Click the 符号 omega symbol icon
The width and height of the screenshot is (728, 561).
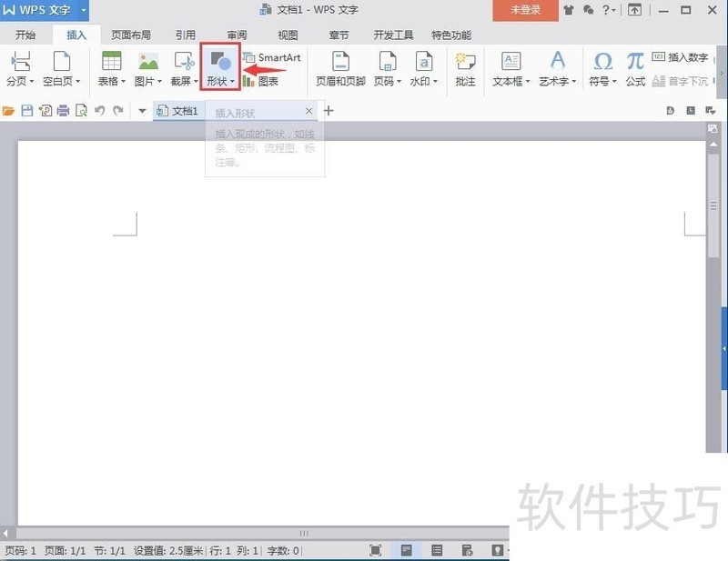pyautogui.click(x=603, y=61)
